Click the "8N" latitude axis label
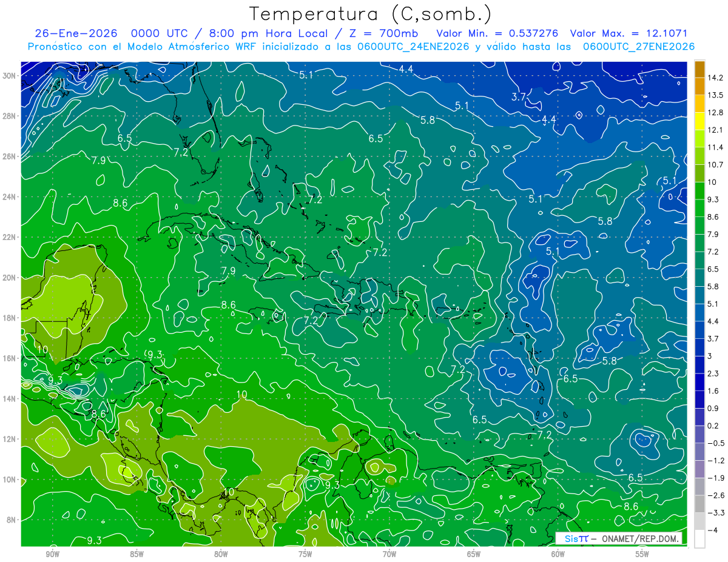This screenshot has width=728, height=562. (12, 520)
